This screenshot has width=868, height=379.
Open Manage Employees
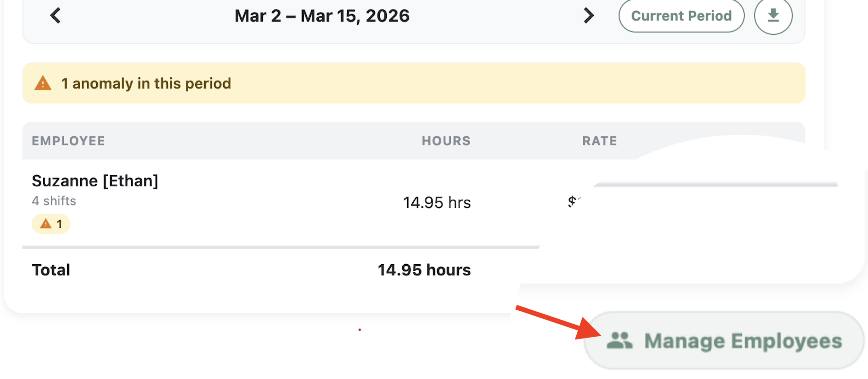click(724, 340)
